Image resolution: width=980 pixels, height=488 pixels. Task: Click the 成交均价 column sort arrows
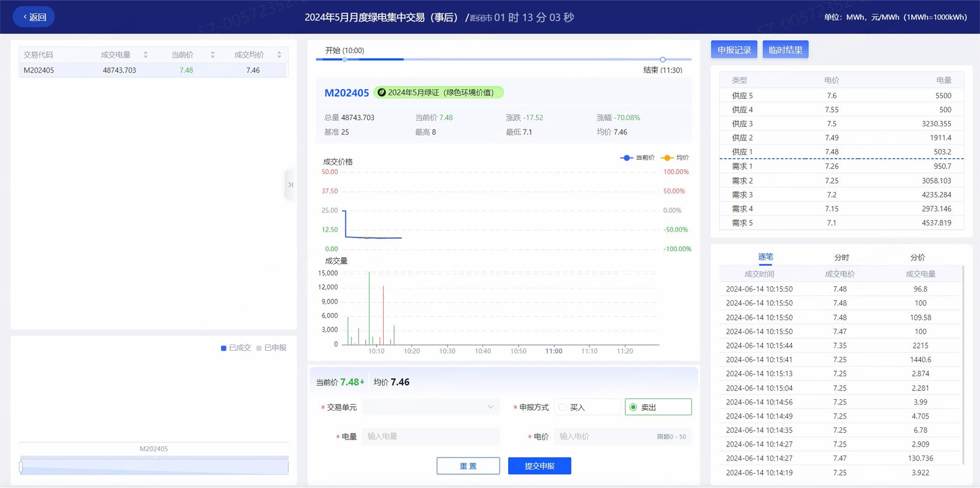click(279, 55)
